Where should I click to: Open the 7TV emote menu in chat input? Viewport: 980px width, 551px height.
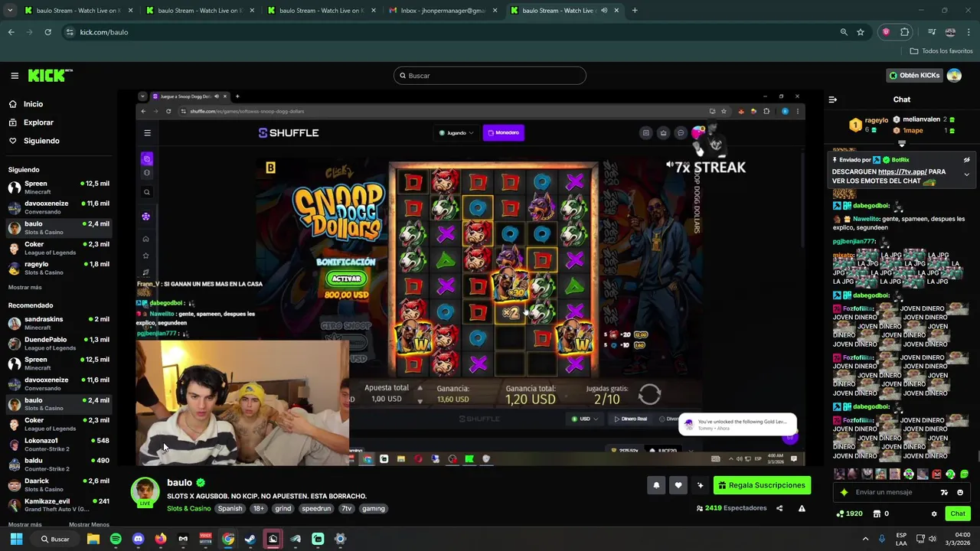(x=944, y=492)
